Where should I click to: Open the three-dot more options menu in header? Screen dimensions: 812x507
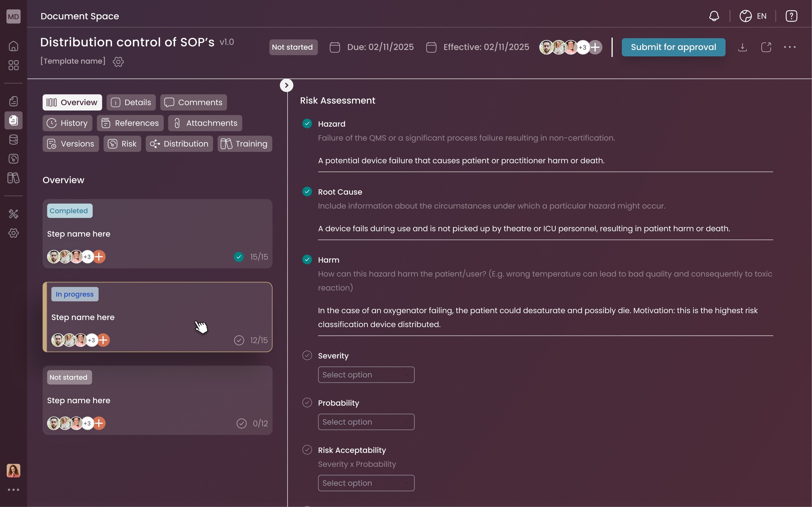(x=790, y=47)
